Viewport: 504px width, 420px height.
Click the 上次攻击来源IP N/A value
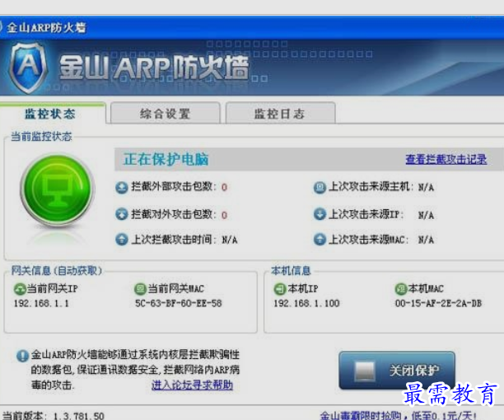pos(426,215)
